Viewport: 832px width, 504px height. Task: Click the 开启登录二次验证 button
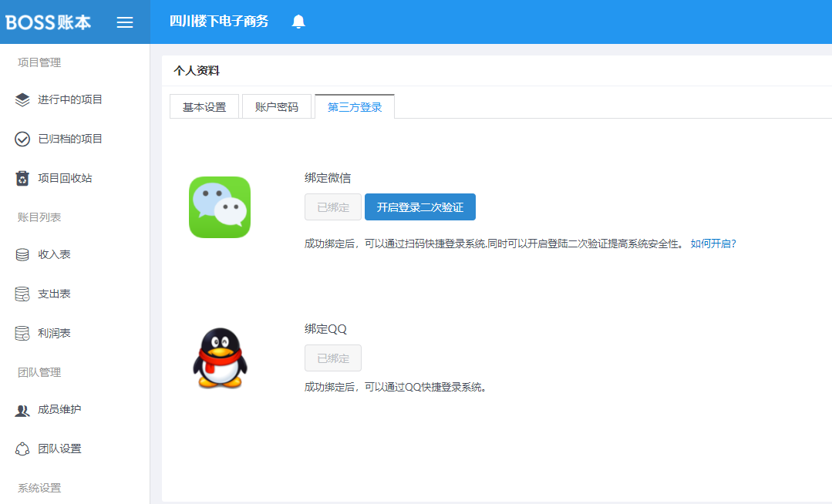click(x=419, y=207)
